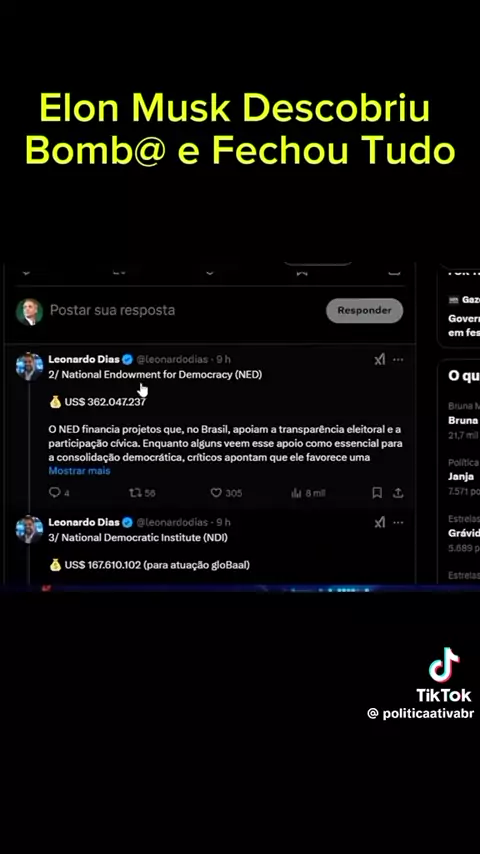Bookmark the National Endowment for Democracy tweet
This screenshot has width=480, height=854.
point(376,492)
